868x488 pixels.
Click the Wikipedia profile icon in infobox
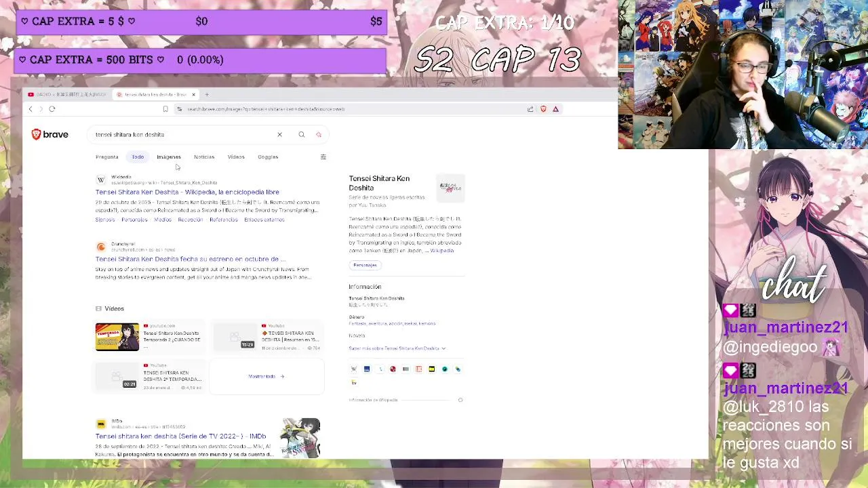coord(353,369)
